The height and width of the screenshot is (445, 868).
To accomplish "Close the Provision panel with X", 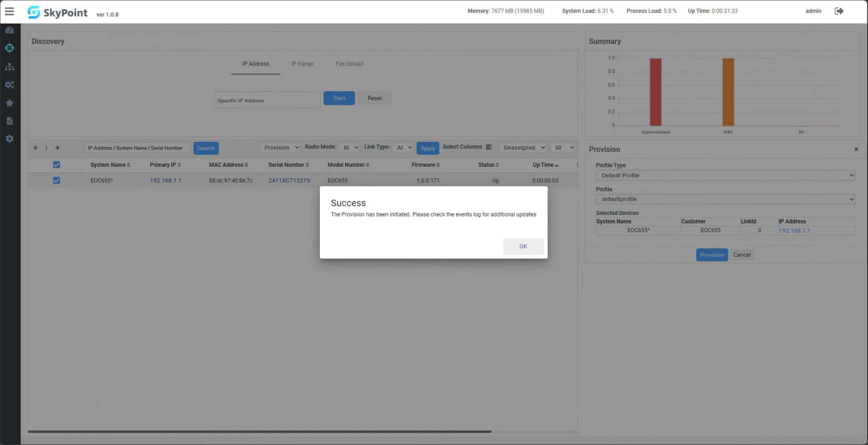I will (856, 149).
